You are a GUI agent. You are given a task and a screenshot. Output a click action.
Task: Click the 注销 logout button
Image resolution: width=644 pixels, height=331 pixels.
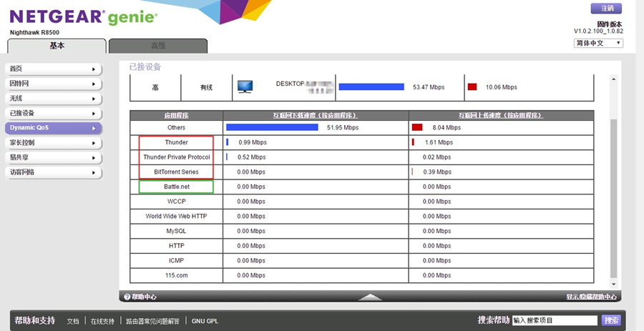(605, 9)
